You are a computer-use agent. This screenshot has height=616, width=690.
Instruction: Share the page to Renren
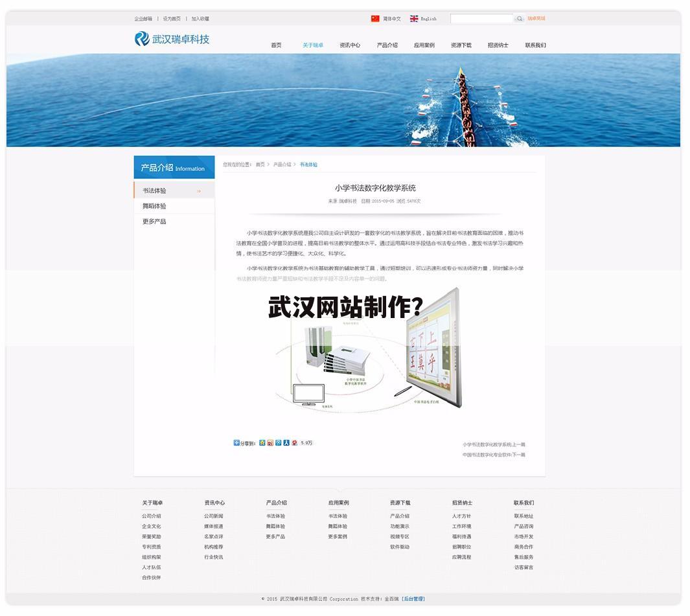pos(287,442)
